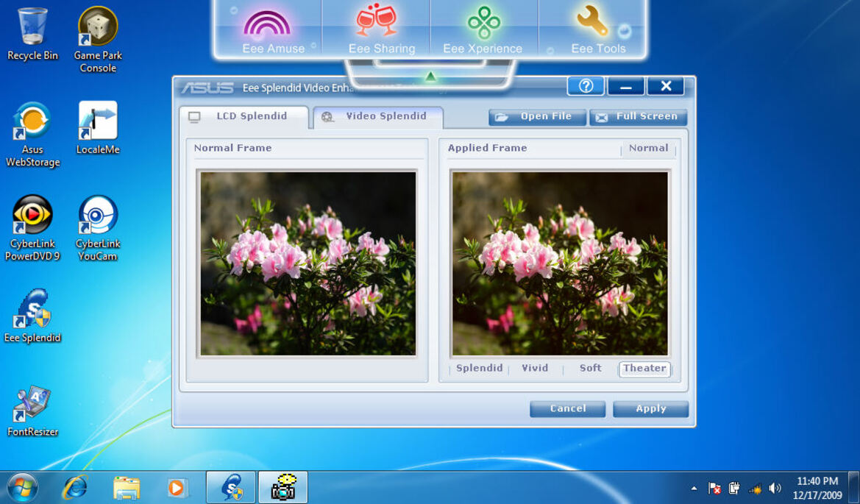The height and width of the screenshot is (504, 860).
Task: Select Eee Splendid desktop shortcut
Action: click(x=32, y=316)
